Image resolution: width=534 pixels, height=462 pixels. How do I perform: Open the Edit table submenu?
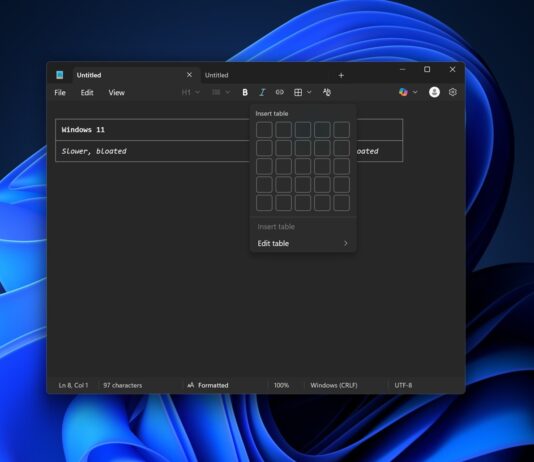point(303,243)
